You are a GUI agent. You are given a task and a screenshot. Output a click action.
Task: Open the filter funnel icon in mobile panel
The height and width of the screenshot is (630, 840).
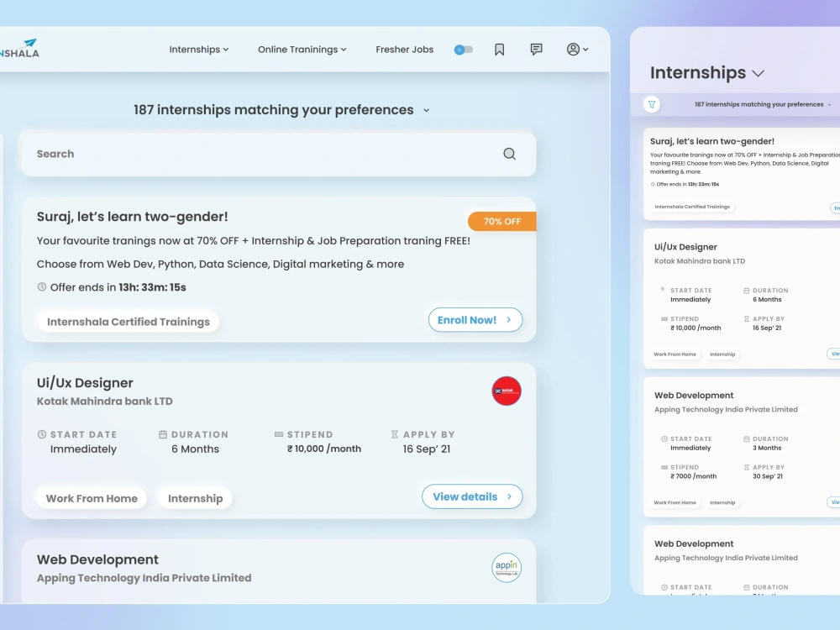pos(652,104)
